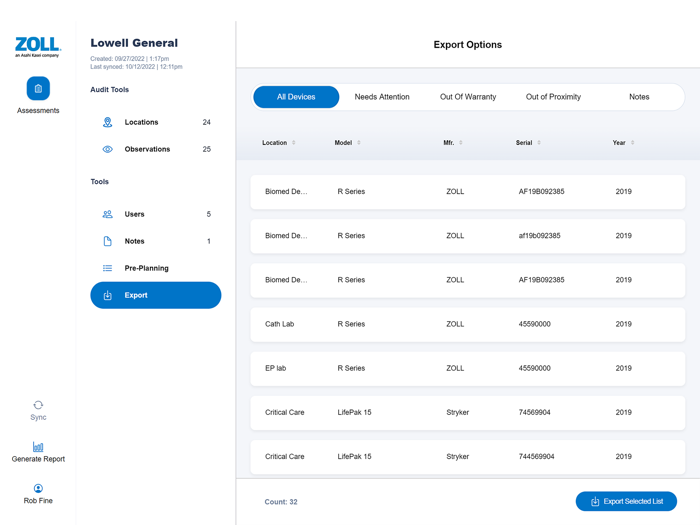Click the Export Options heading
Image resolution: width=700 pixels, height=525 pixels.
pyautogui.click(x=467, y=45)
